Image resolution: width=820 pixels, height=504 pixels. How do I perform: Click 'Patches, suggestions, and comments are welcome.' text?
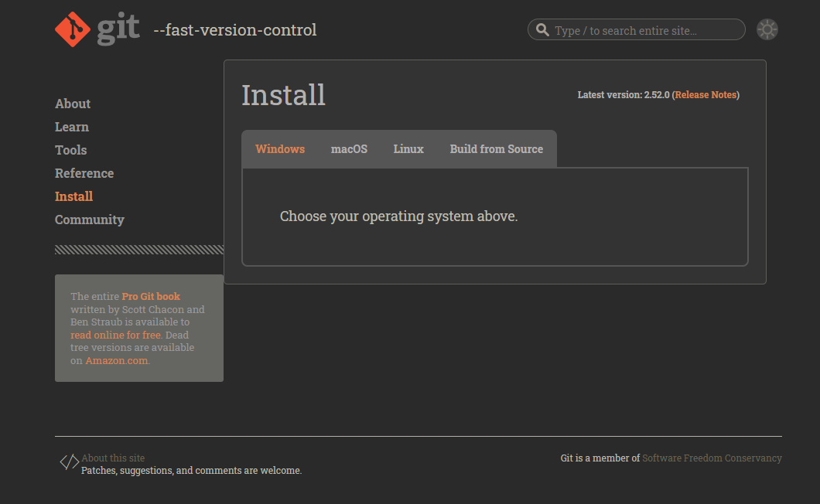click(x=191, y=471)
